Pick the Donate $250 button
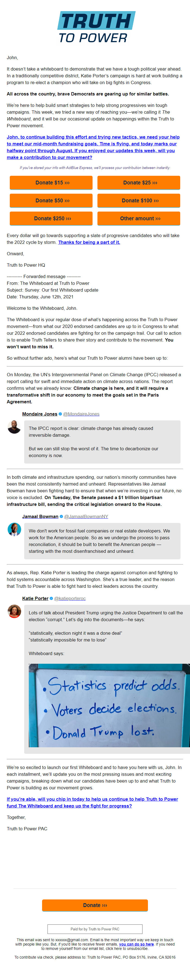The image size is (190, 980). 51,218
